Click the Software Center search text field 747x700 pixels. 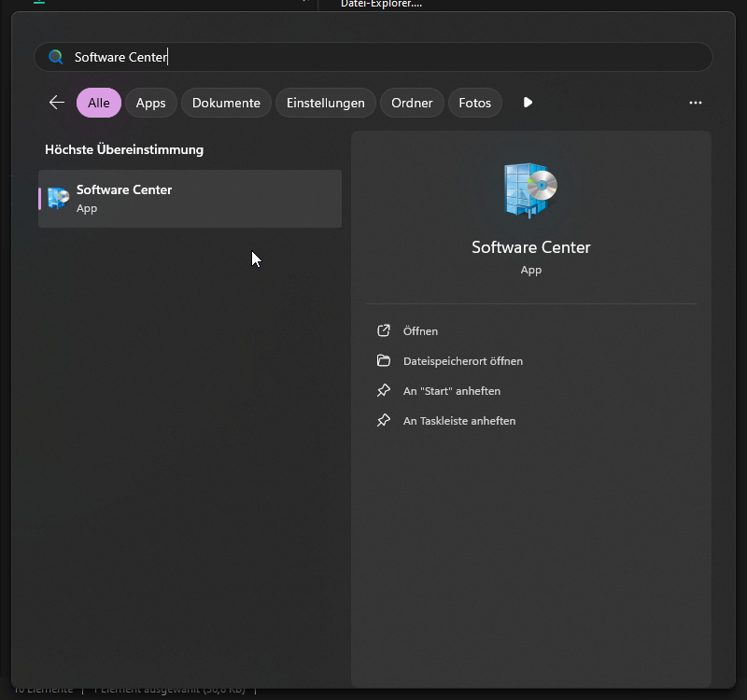pyautogui.click(x=373, y=57)
